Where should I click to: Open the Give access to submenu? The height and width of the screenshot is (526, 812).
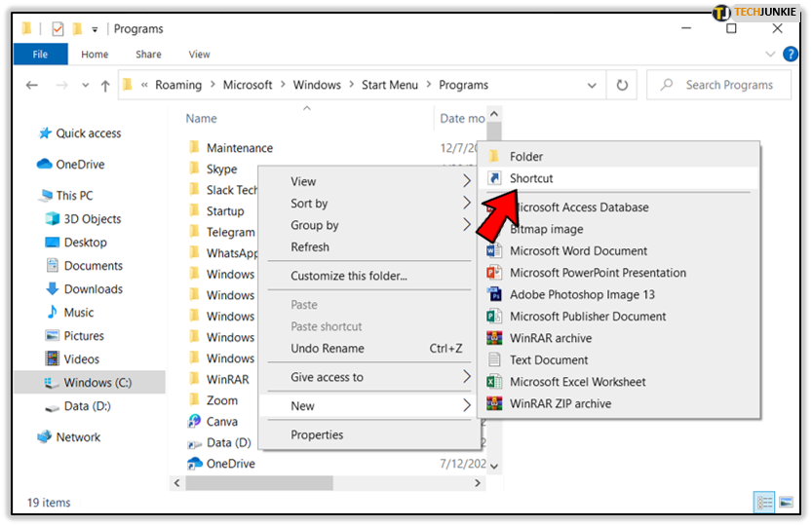[x=369, y=377]
